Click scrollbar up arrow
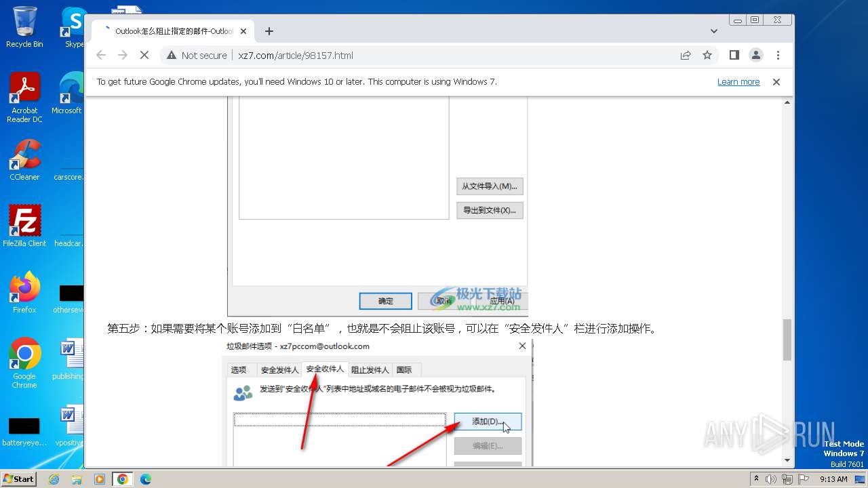 (x=787, y=102)
